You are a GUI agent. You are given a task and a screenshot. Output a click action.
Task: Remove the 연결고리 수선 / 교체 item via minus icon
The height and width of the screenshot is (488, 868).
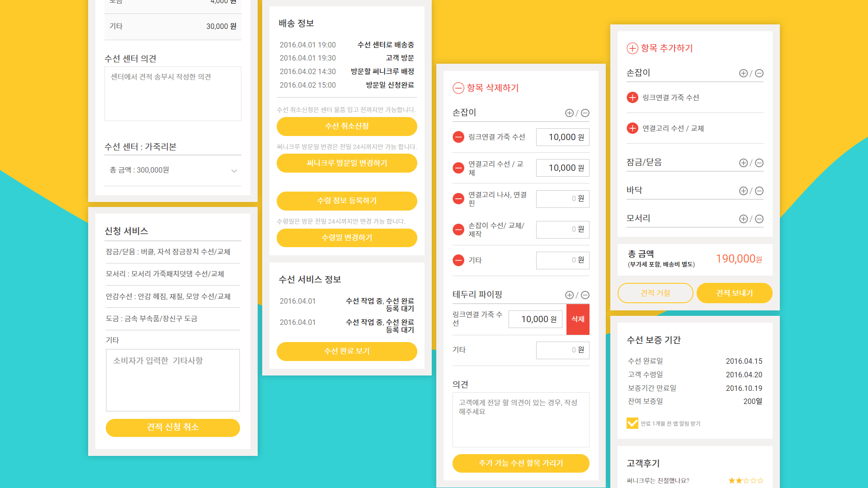pyautogui.click(x=458, y=168)
